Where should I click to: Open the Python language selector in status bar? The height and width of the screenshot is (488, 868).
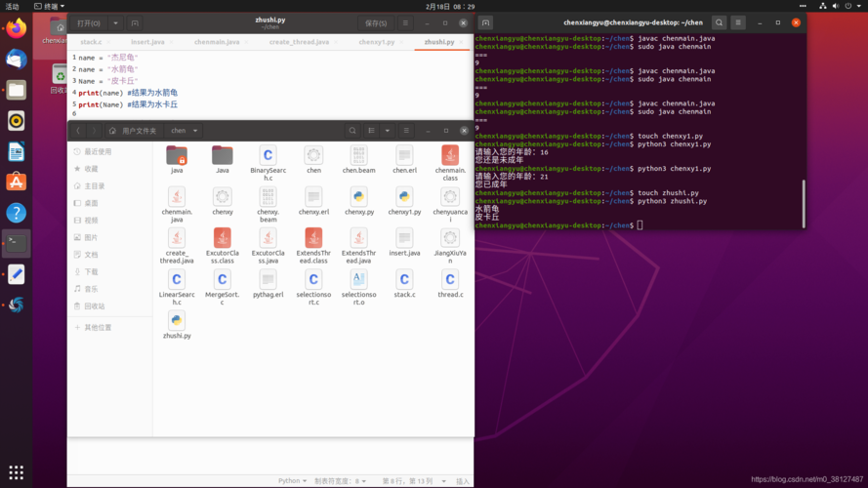tap(292, 481)
